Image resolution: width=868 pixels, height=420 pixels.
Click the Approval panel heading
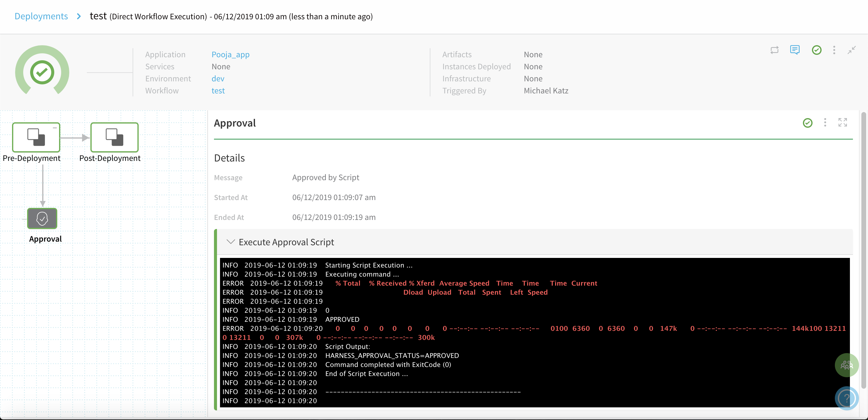tap(235, 123)
